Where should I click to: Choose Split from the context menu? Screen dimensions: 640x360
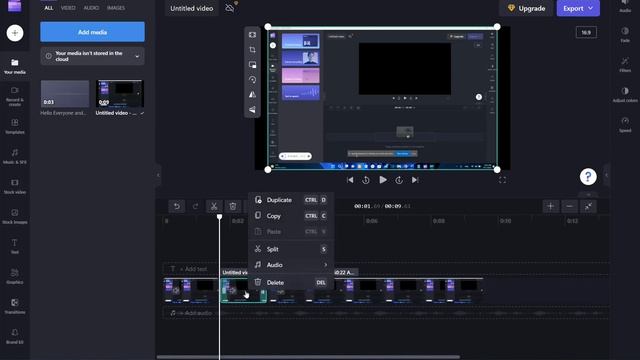coord(291,249)
